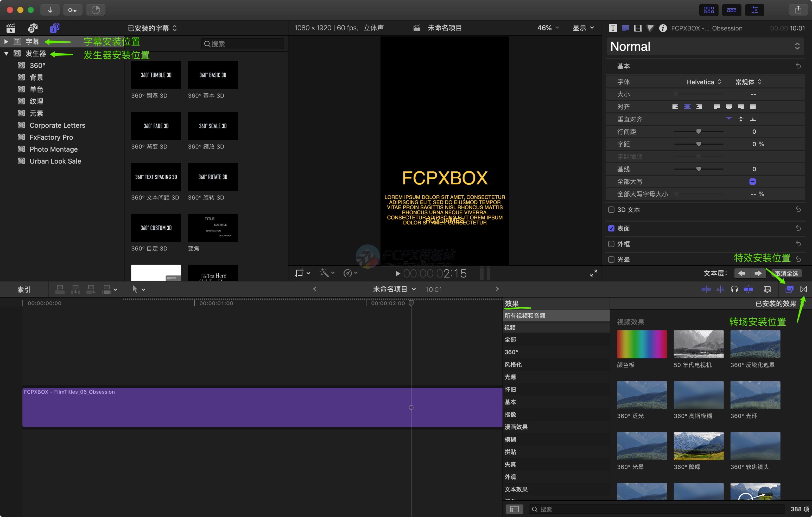The width and height of the screenshot is (812, 517).
Task: Expand the 字幕 tree item
Action: coord(6,41)
